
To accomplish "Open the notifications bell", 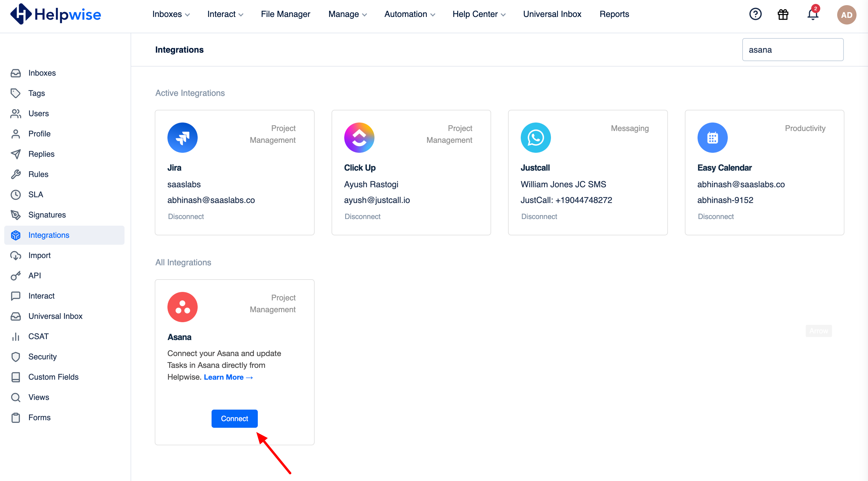I will click(813, 14).
